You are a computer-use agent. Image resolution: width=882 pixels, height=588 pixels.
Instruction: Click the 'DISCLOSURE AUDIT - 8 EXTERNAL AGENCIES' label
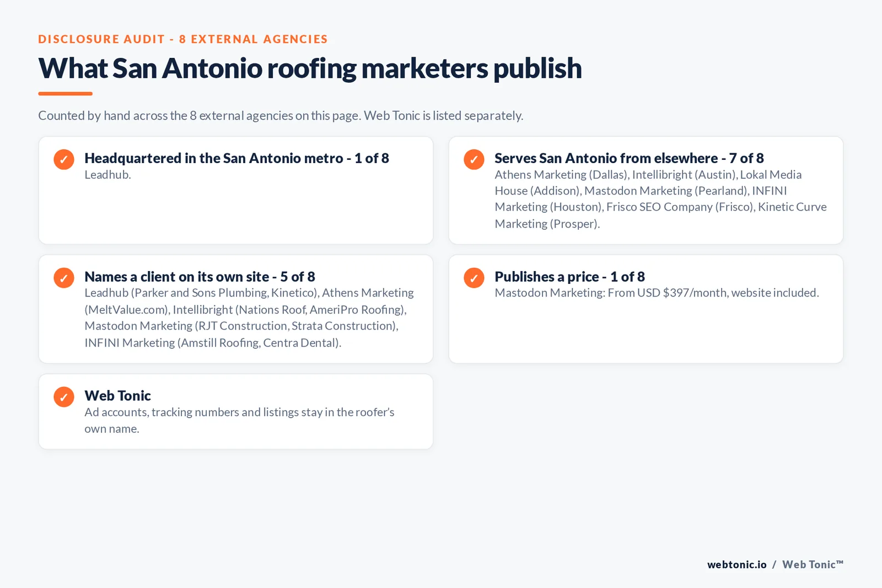[183, 39]
